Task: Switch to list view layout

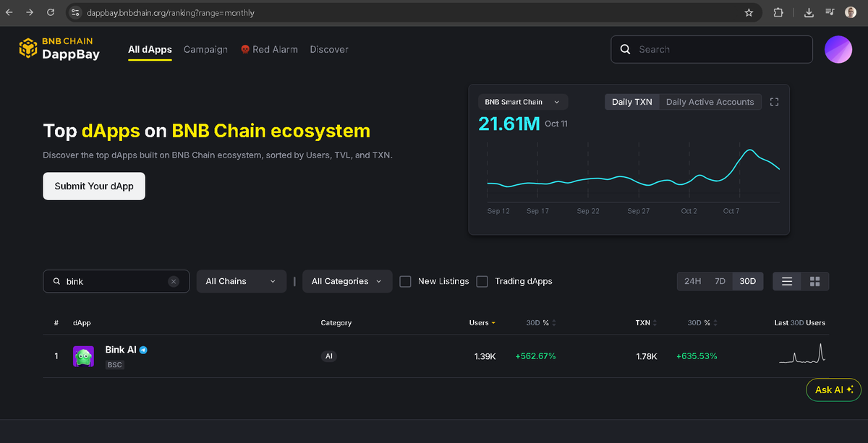Action: (x=787, y=281)
